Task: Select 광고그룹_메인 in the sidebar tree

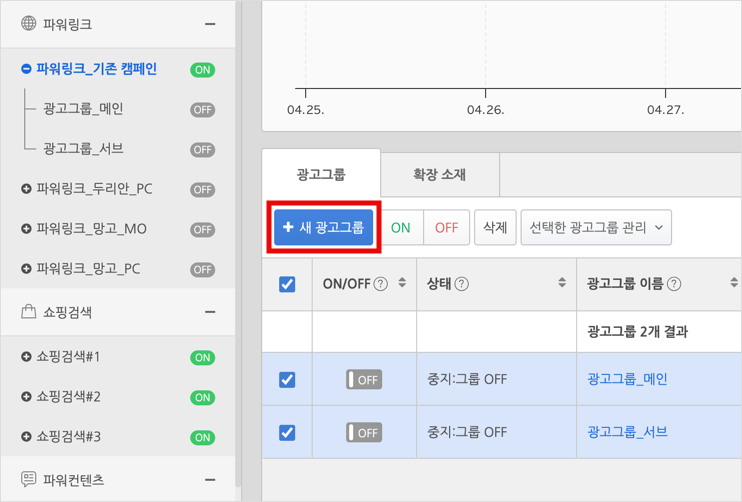Action: pos(83,109)
